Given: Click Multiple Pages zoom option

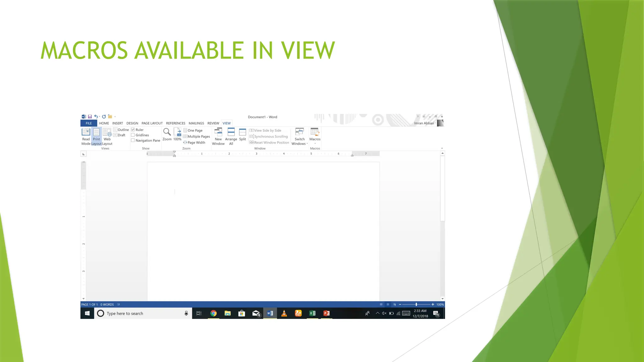Looking at the screenshot, I should [x=197, y=136].
